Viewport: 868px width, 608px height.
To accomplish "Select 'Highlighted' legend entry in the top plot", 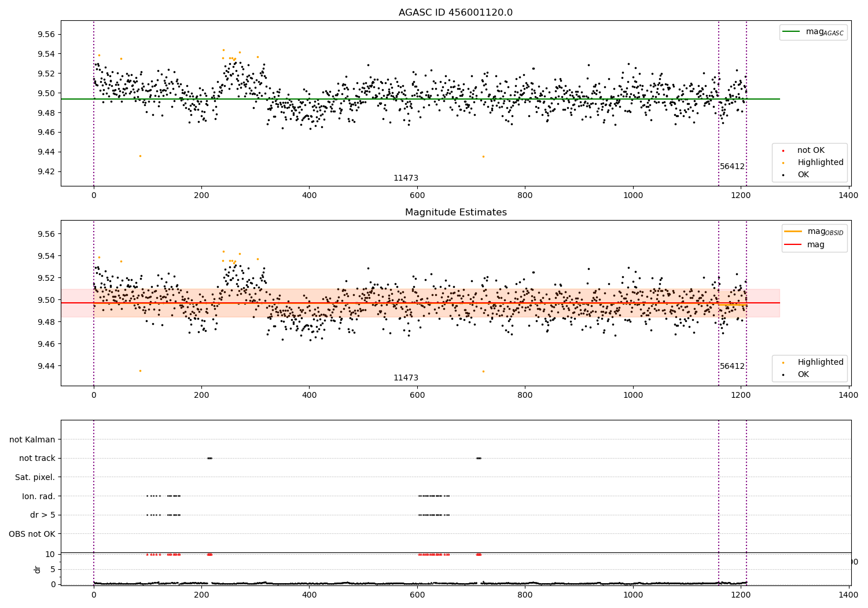I will tap(820, 163).
